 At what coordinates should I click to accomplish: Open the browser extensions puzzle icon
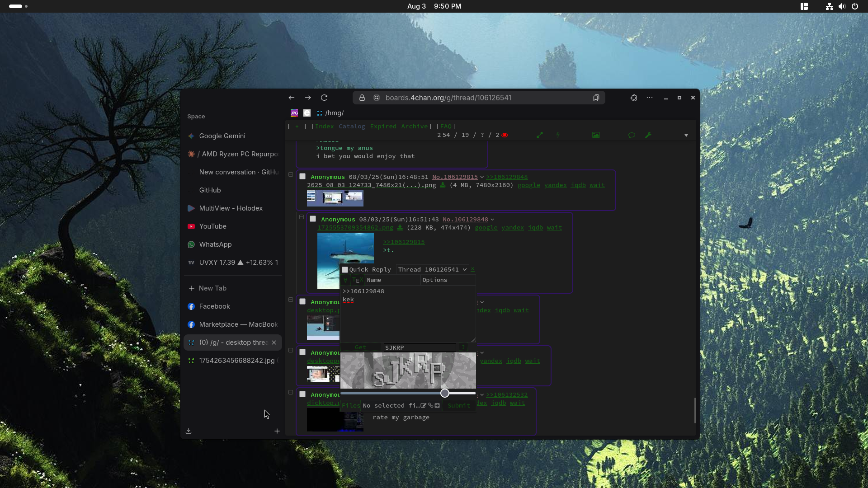[x=634, y=98]
